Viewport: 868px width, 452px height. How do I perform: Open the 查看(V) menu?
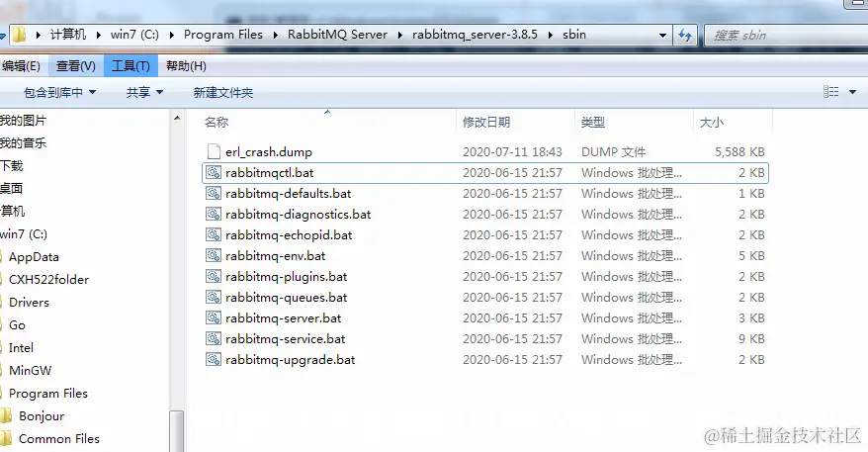click(x=76, y=66)
